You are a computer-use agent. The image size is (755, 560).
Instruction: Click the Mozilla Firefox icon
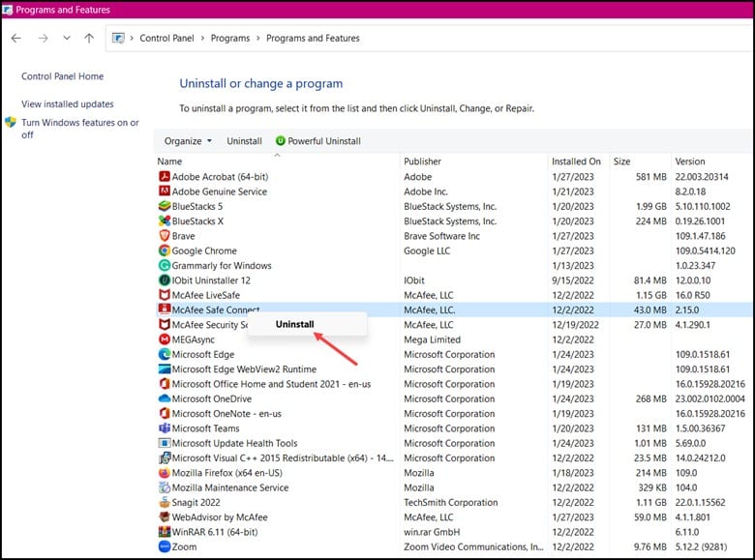pos(165,473)
